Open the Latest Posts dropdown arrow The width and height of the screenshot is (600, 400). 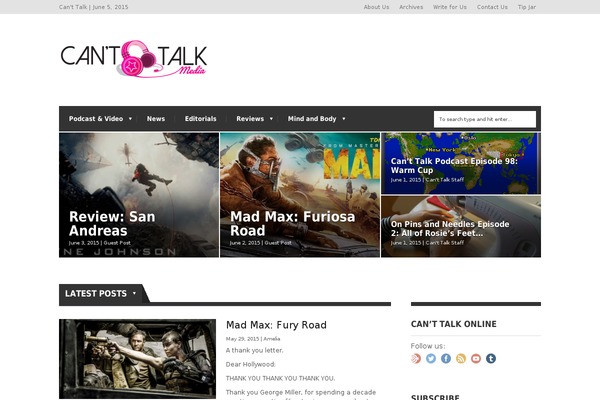(134, 293)
